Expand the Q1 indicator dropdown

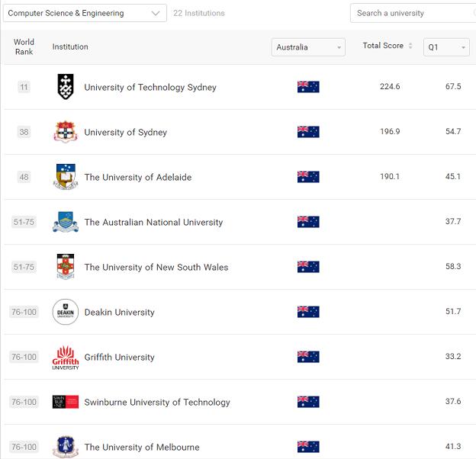pos(447,47)
